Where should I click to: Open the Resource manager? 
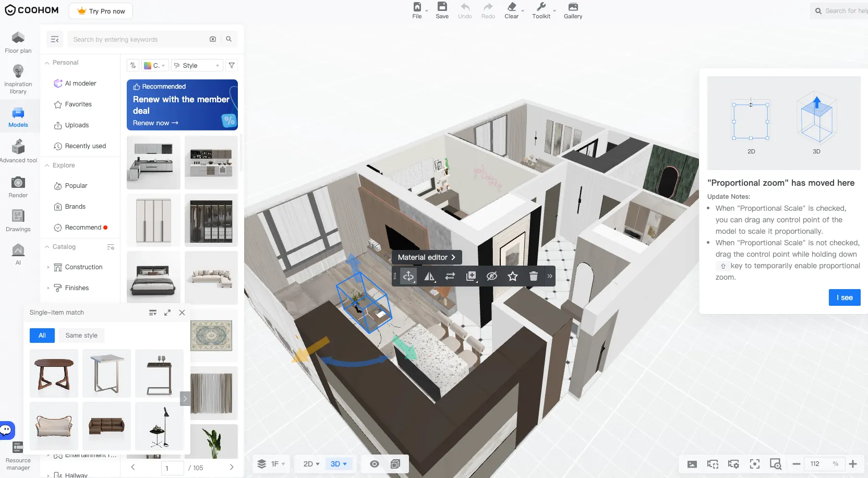click(18, 457)
